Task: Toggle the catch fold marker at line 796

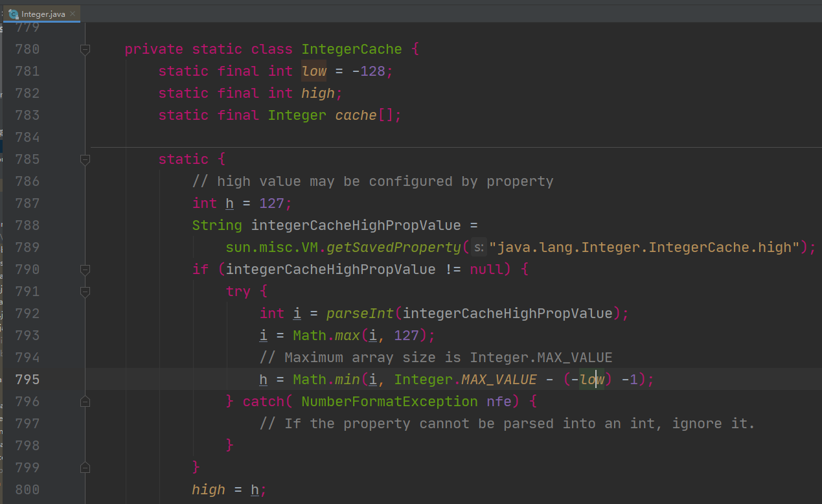Action: pos(85,402)
